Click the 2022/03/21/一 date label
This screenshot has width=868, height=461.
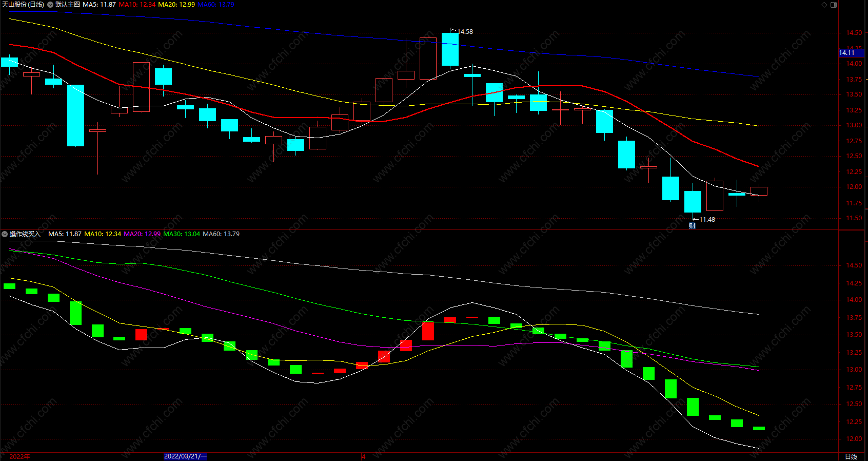185,456
